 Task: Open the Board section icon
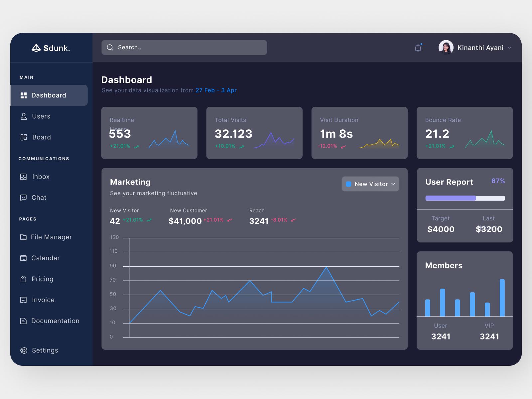(23, 137)
